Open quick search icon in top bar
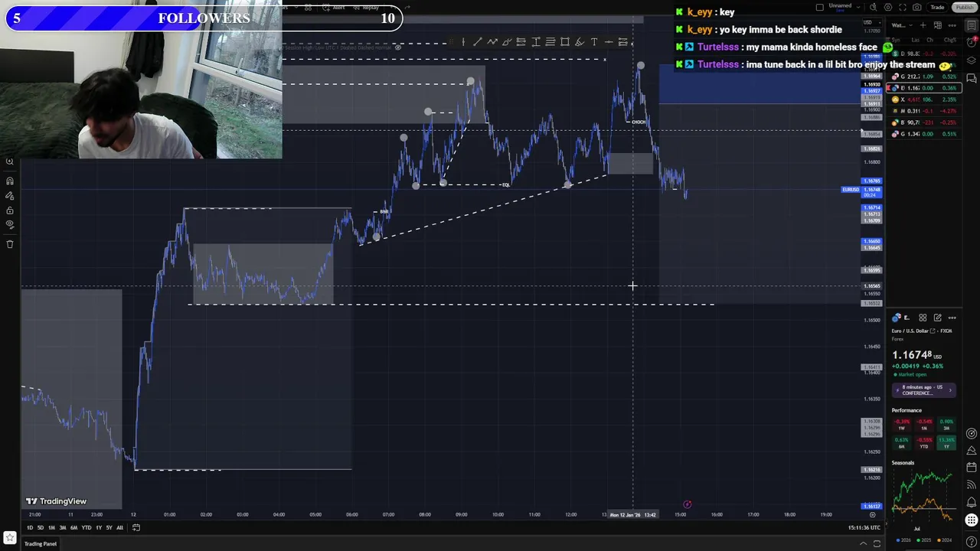The image size is (980, 551). tap(874, 8)
